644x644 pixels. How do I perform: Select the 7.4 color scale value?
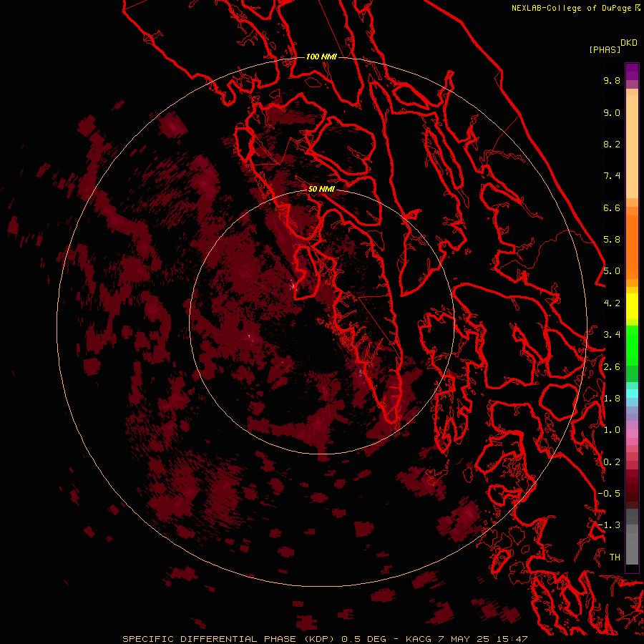tap(612, 176)
